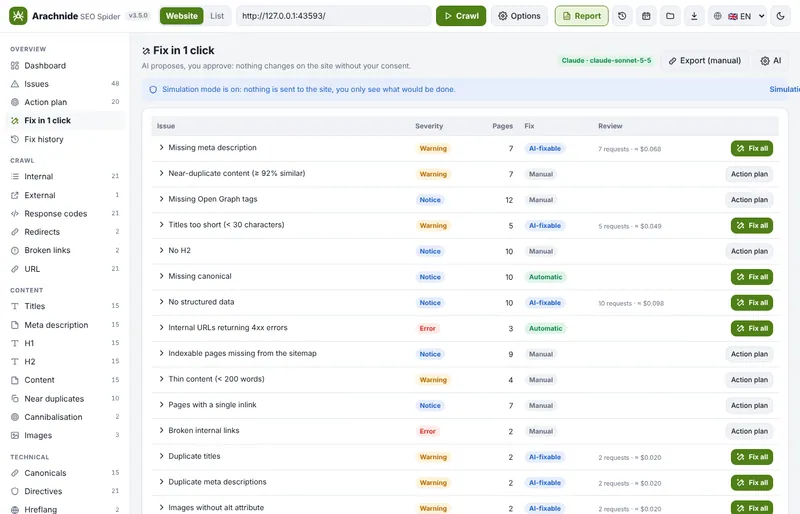Click the Internal list icon in sidebar
The height and width of the screenshot is (514, 800).
coord(15,176)
